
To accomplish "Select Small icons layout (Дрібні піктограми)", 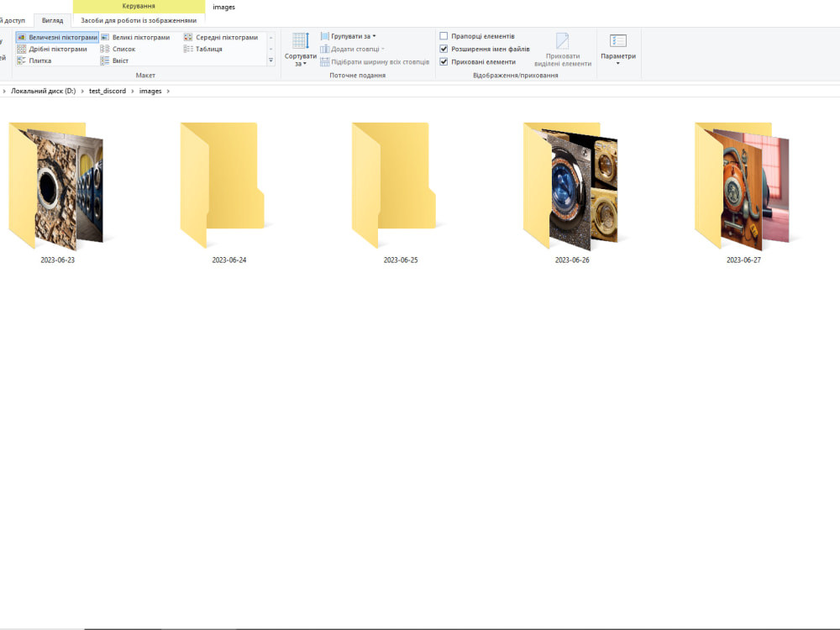I will point(52,50).
